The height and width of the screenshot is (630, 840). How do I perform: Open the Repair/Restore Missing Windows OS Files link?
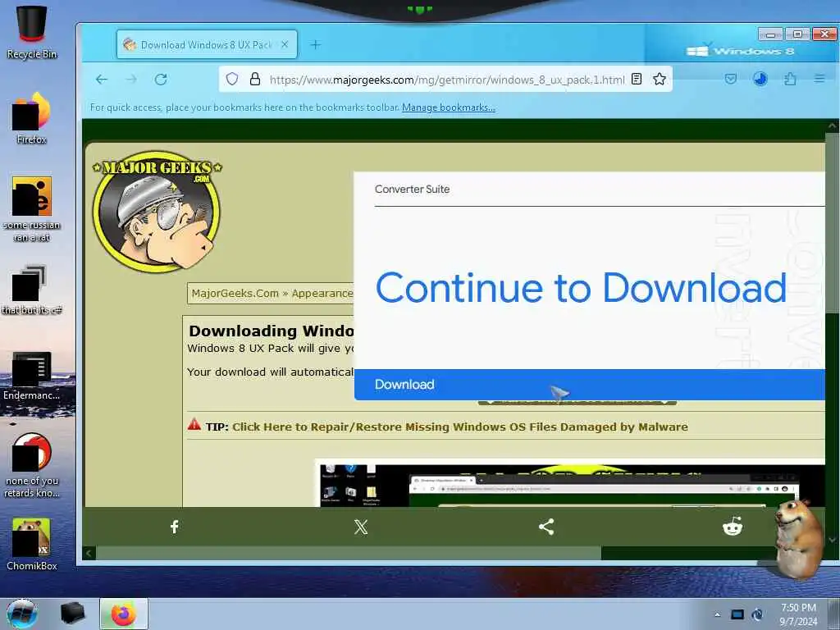tap(459, 427)
